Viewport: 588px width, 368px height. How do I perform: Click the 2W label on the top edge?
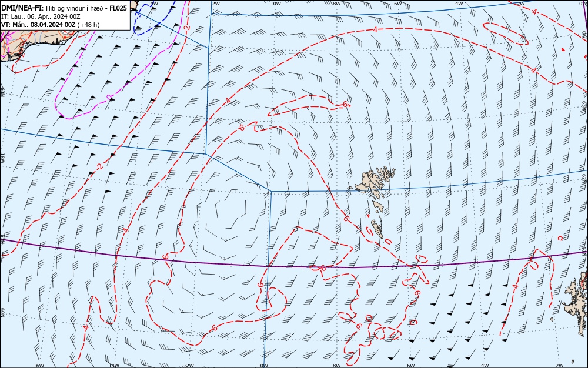tap(520, 3)
